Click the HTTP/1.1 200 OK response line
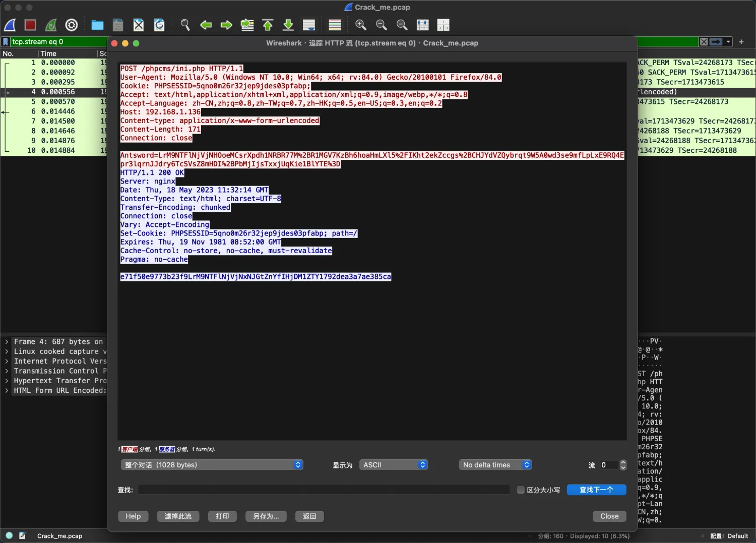This screenshot has width=756, height=543. point(152,173)
